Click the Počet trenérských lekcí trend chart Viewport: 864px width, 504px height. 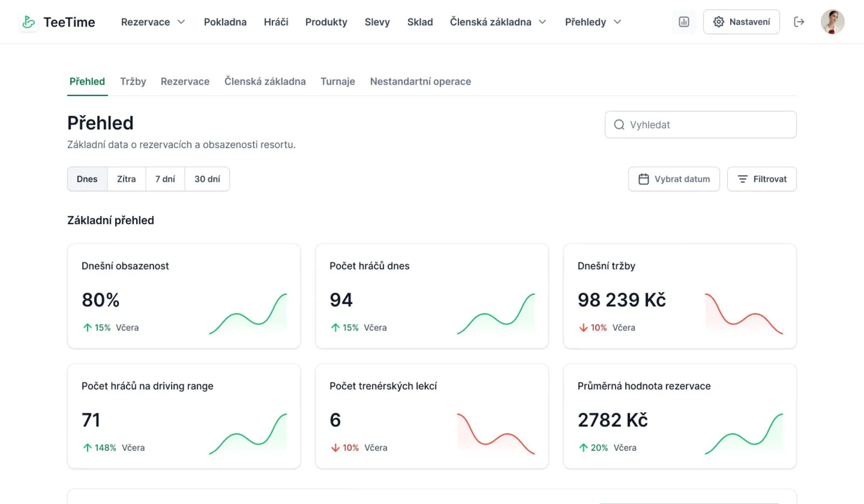pyautogui.click(x=496, y=434)
